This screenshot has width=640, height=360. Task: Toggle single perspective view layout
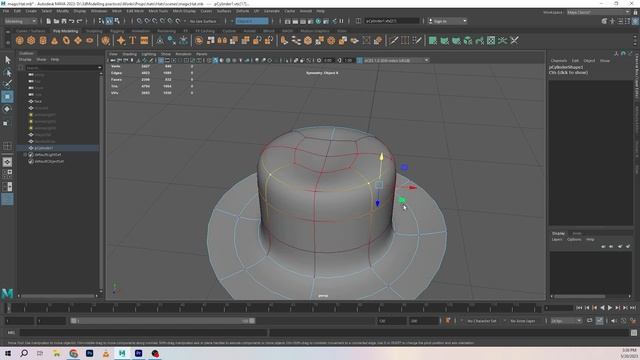7,162
